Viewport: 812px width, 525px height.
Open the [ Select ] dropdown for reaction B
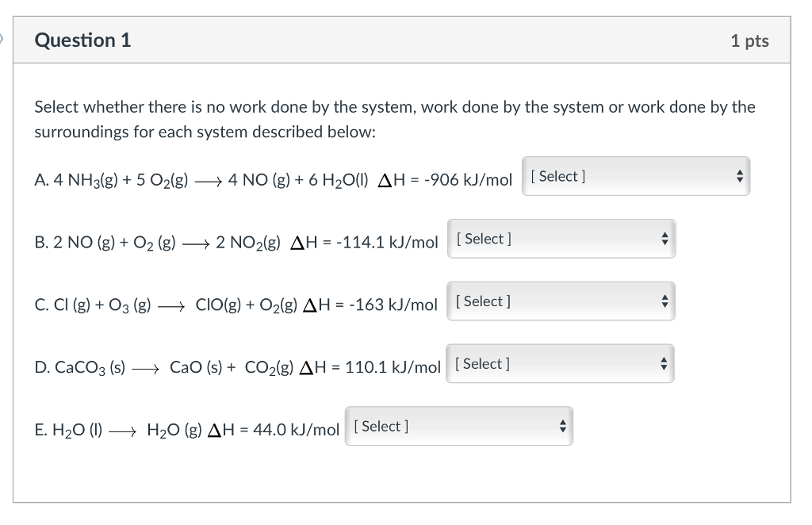[x=561, y=238]
